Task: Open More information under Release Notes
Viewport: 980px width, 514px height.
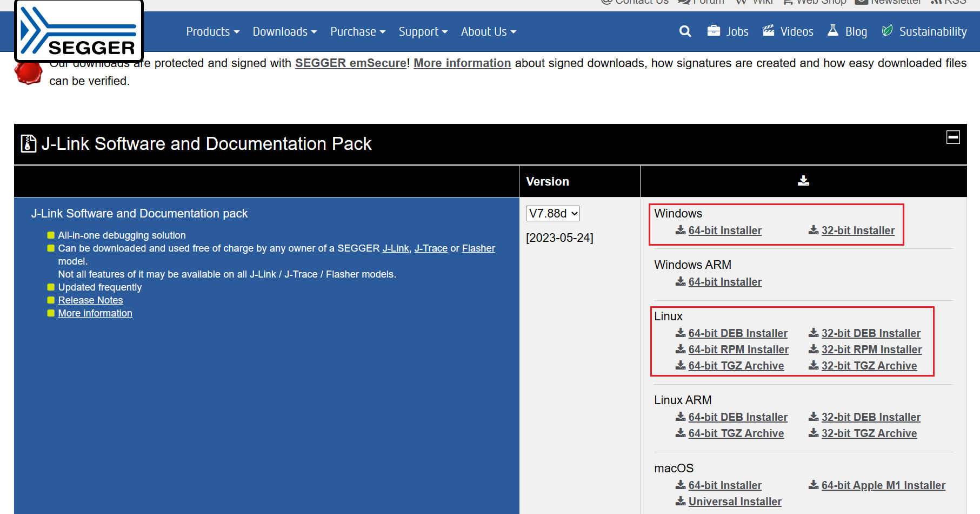Action: click(95, 313)
